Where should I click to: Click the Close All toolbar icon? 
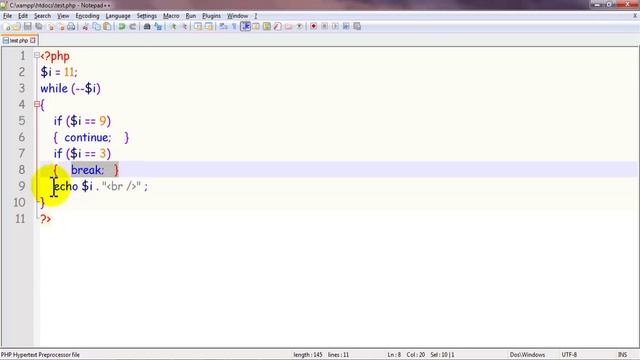(61, 27)
